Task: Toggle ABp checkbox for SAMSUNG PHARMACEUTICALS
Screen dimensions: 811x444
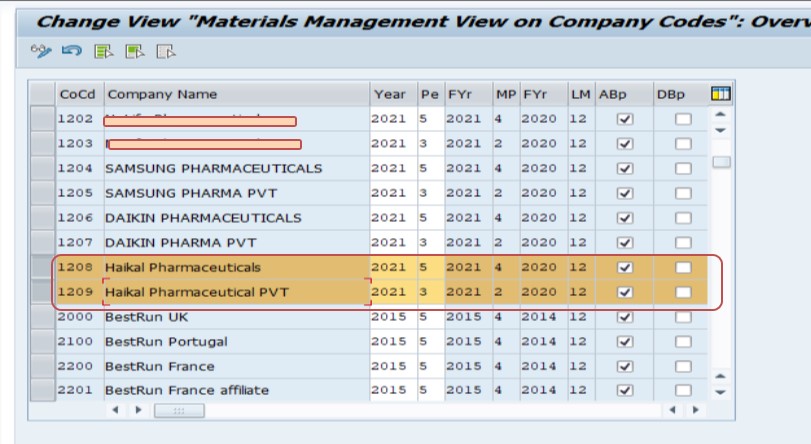Action: click(x=625, y=169)
